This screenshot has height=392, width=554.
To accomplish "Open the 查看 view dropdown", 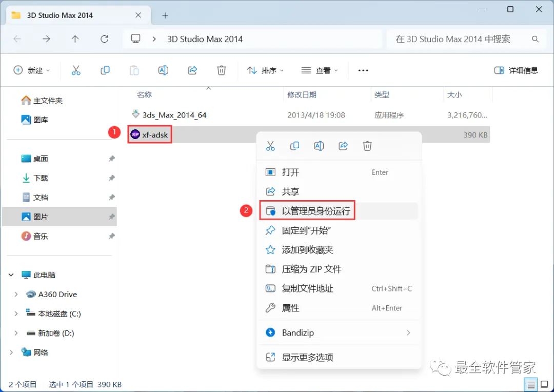I will tap(320, 70).
